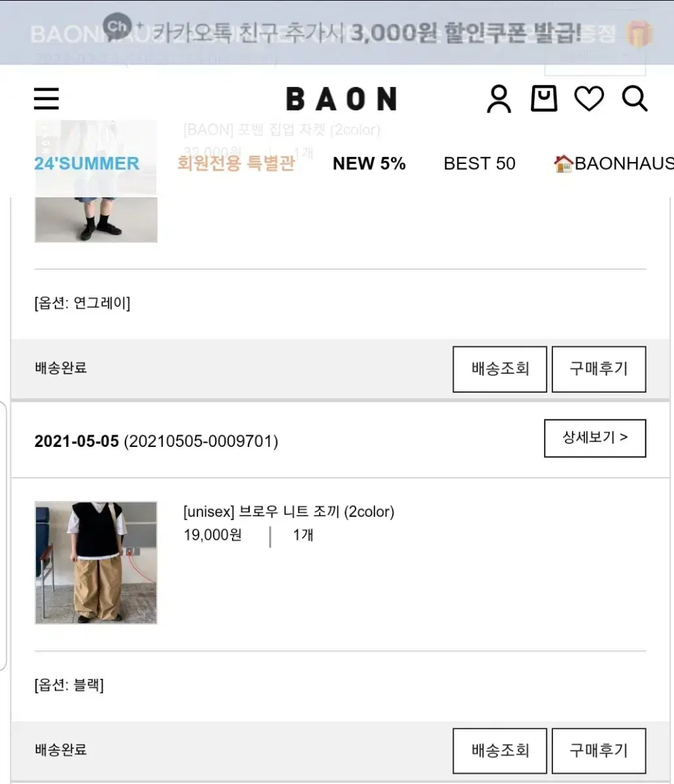674x784 pixels.
Task: Click the gift box icon in banner
Action: pos(639,33)
